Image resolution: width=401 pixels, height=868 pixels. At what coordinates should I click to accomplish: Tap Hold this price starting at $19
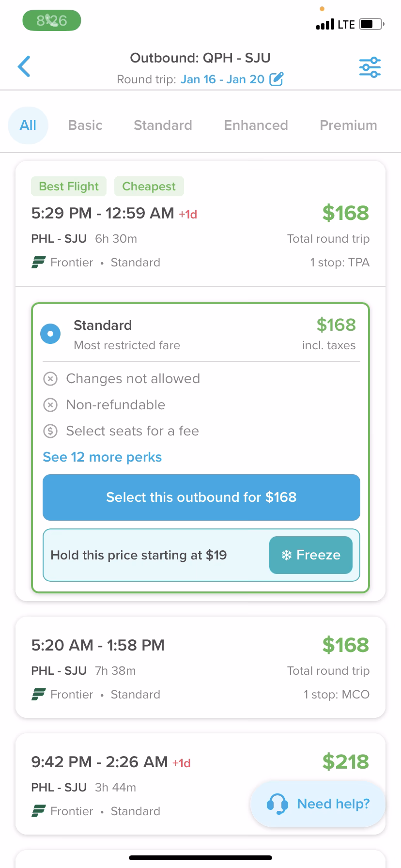tap(139, 555)
